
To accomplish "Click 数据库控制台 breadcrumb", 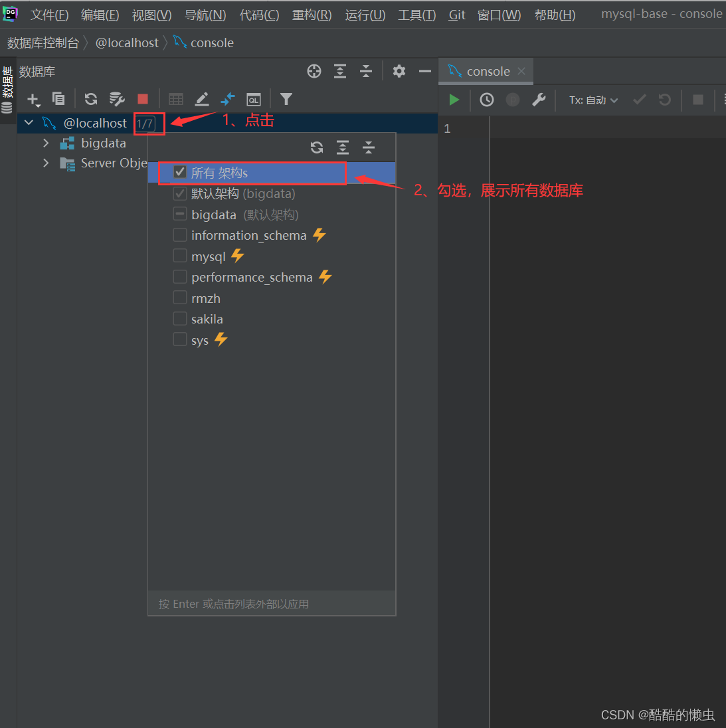I will tap(43, 43).
